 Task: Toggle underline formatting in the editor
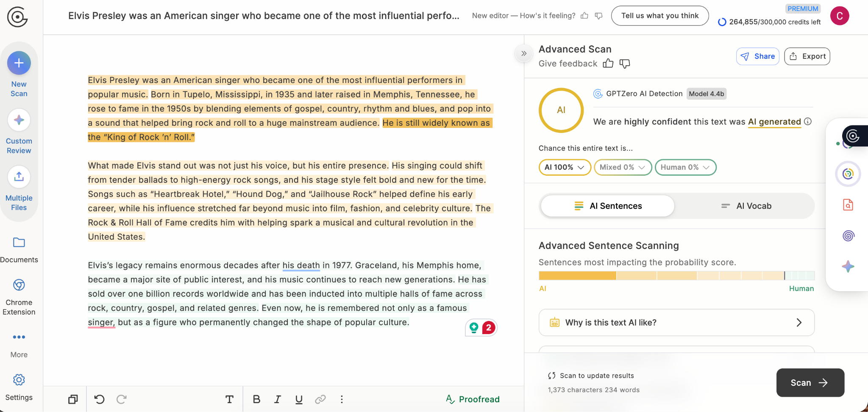[298, 398]
